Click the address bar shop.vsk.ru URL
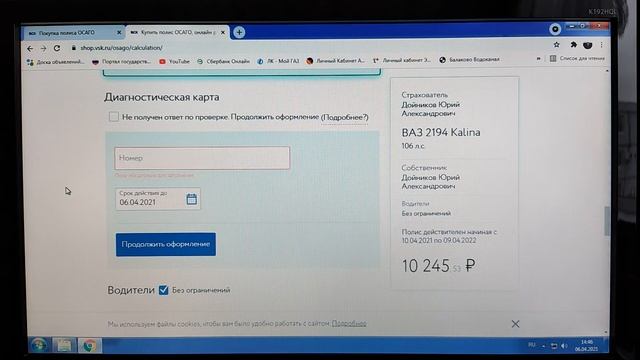 [x=121, y=48]
